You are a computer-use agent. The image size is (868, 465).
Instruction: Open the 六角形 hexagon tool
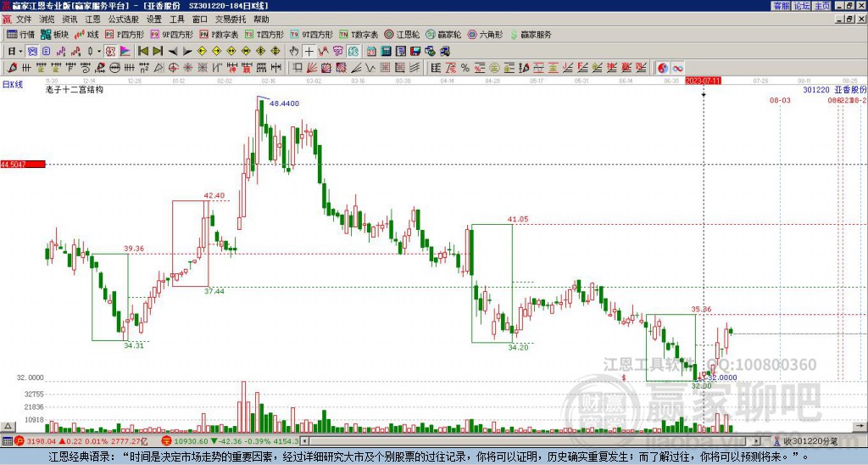click(x=485, y=34)
